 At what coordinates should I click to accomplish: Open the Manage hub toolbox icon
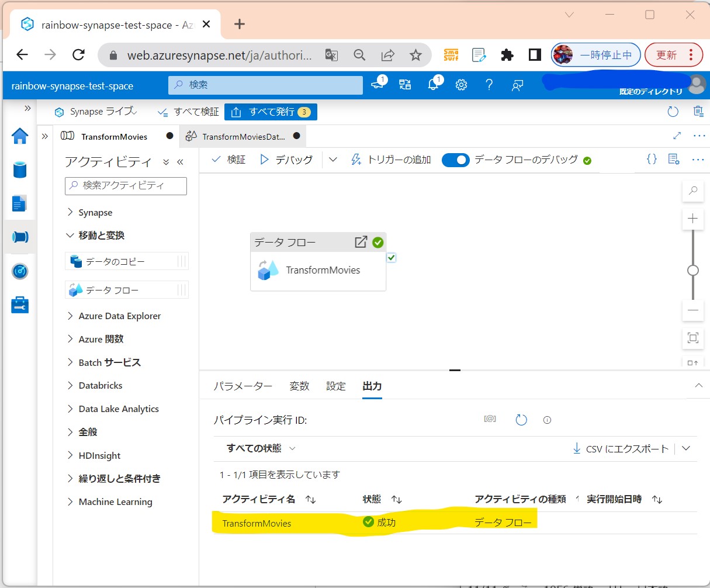pyautogui.click(x=20, y=305)
